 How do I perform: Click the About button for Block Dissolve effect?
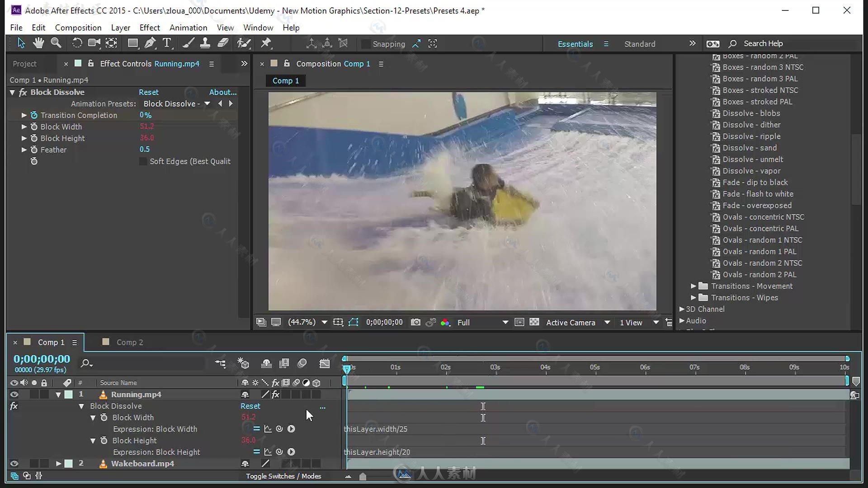tap(223, 92)
